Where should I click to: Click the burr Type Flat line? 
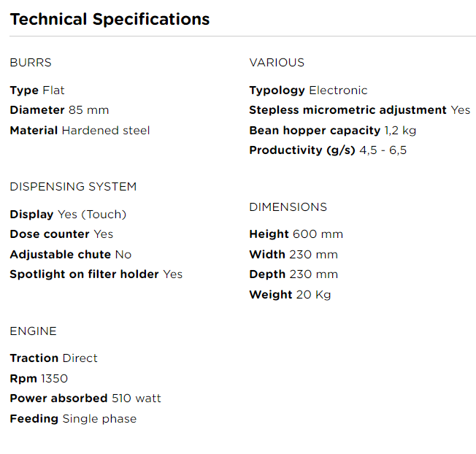pos(37,91)
